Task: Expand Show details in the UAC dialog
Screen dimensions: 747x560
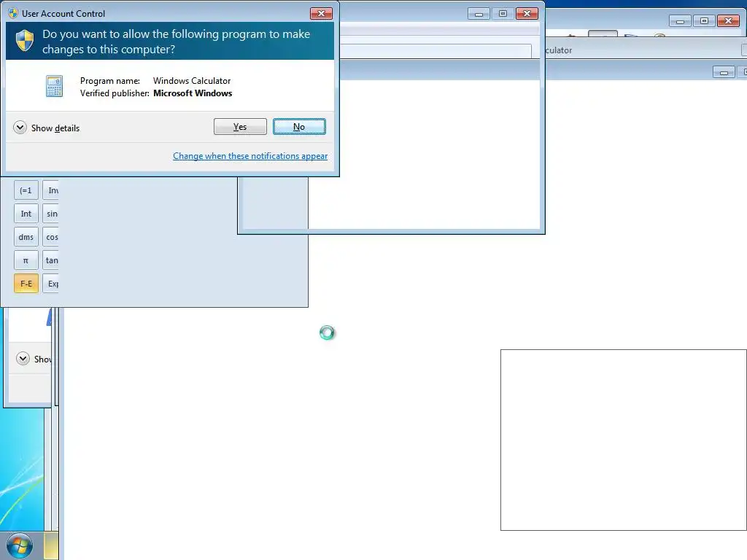Action: [x=46, y=128]
